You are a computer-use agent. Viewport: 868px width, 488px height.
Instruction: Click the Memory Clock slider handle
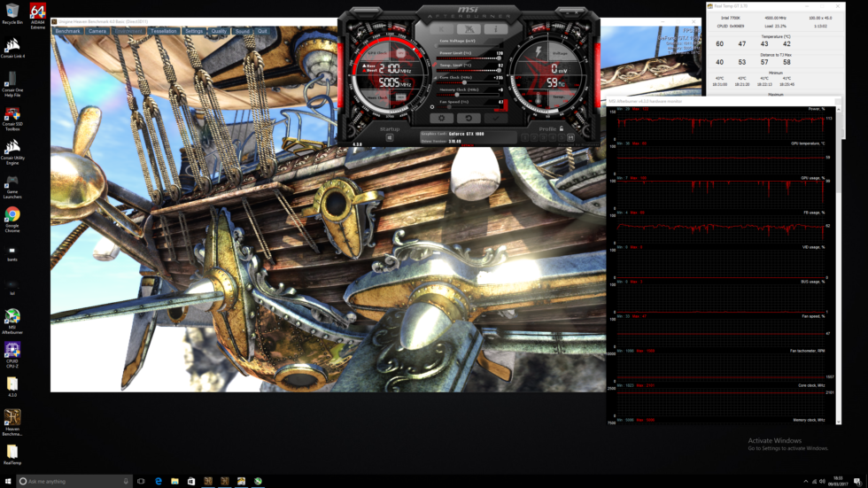click(x=457, y=95)
